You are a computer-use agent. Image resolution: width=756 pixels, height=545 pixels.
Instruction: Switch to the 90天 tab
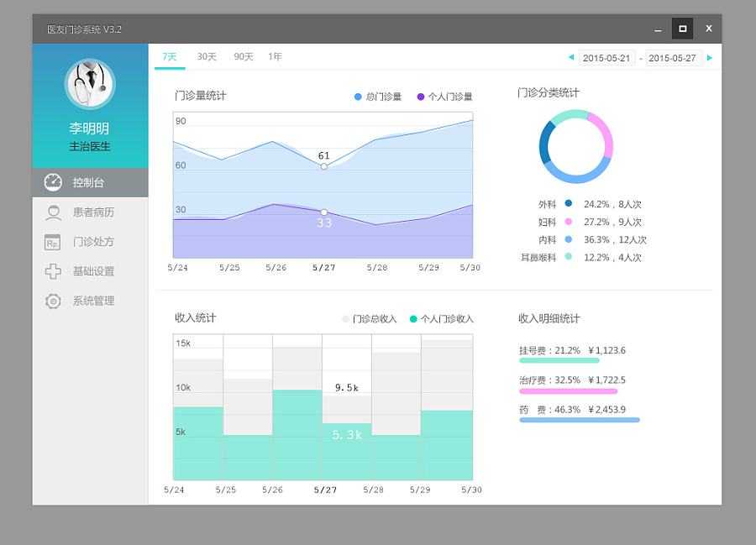[244, 57]
